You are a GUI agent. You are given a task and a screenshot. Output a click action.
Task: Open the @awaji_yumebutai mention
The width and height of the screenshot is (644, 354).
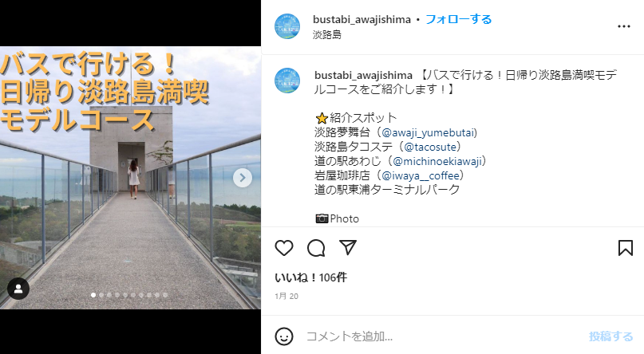click(429, 132)
